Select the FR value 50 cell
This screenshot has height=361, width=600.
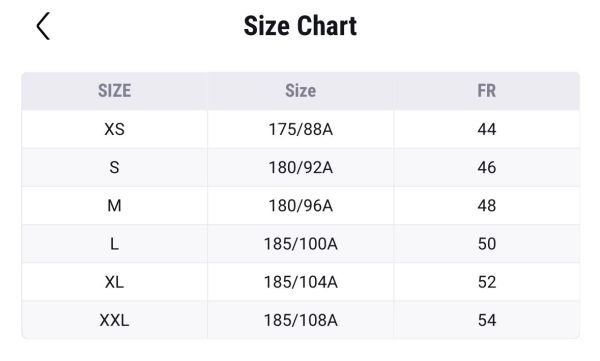[x=487, y=244]
